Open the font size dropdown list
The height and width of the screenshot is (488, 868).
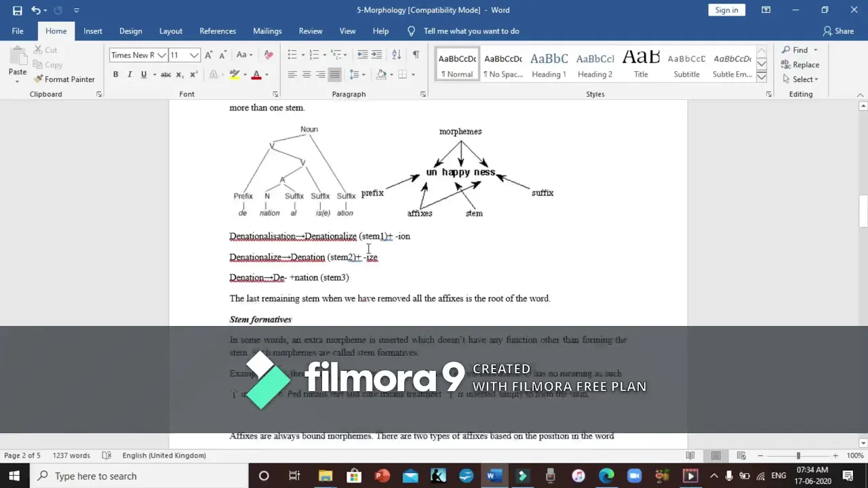tap(195, 55)
